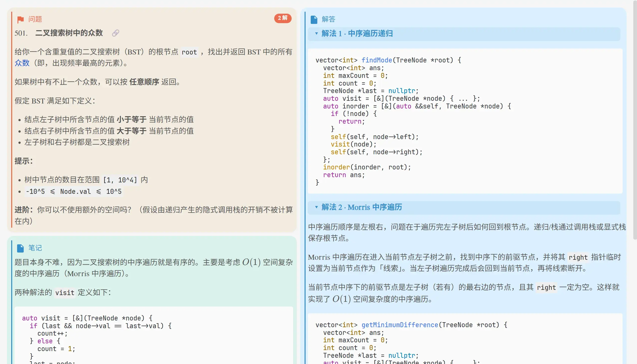
Task: Click the 解答 section label
Action: 328,19
